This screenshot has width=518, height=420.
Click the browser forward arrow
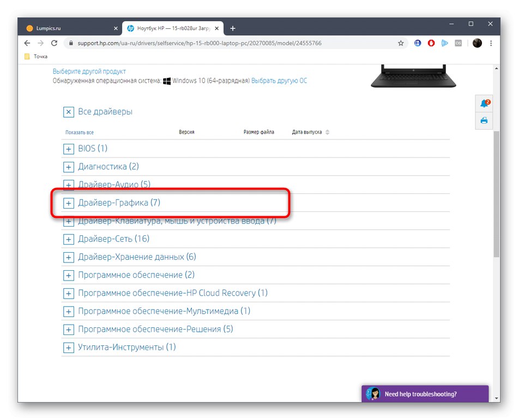[41, 43]
